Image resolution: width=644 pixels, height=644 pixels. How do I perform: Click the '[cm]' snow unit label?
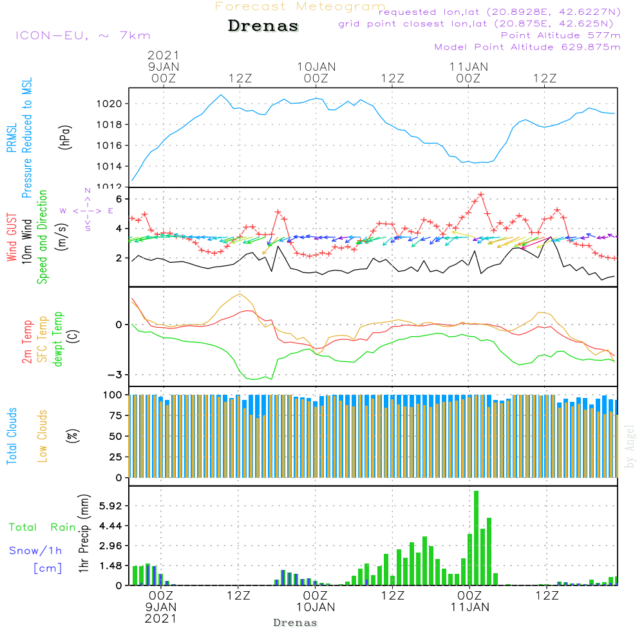(x=48, y=569)
